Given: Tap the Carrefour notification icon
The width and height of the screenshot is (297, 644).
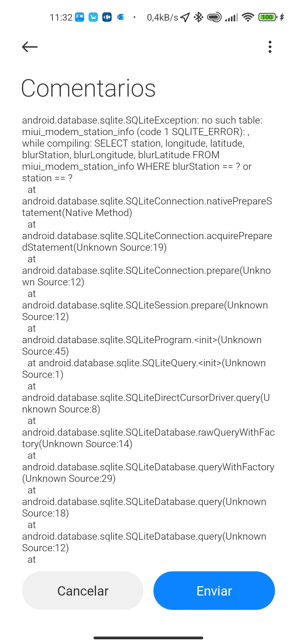Looking at the screenshot, I should [x=107, y=17].
